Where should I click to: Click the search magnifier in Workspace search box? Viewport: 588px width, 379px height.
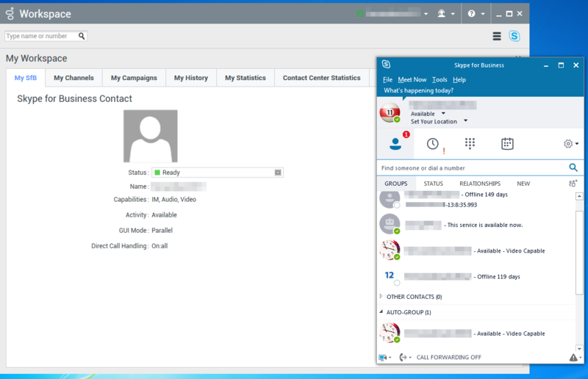82,36
